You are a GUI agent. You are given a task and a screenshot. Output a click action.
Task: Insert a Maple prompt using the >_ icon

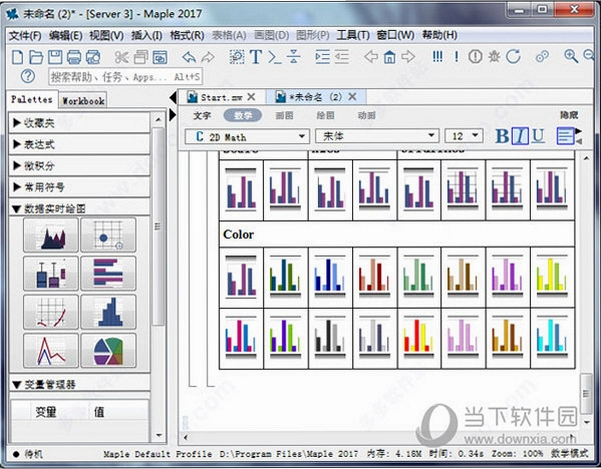(274, 57)
